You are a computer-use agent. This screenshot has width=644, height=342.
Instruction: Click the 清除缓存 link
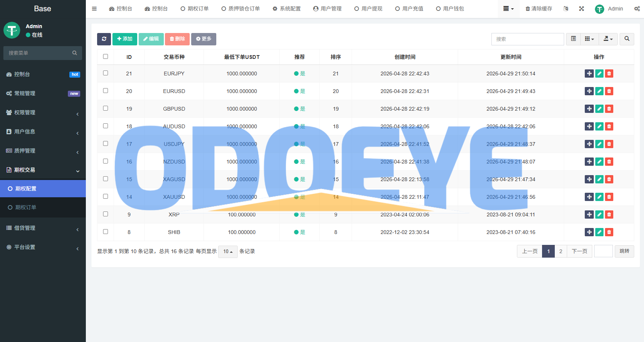[539, 9]
